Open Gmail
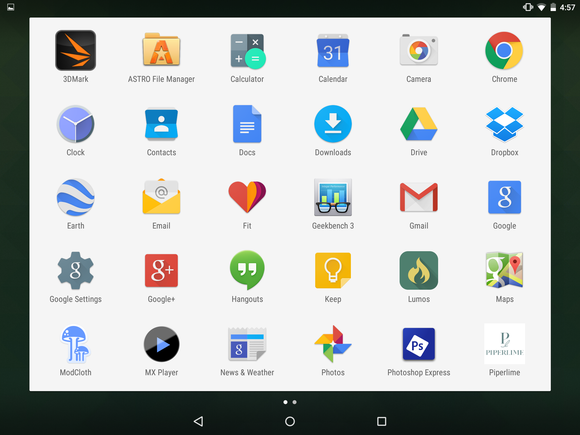This screenshot has width=580, height=435. tap(419, 197)
